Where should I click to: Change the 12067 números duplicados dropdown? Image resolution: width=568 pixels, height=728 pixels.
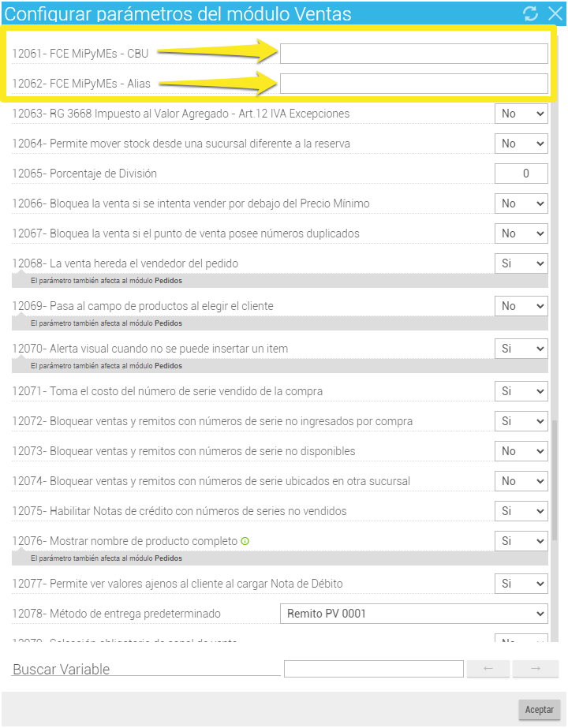pyautogui.click(x=521, y=233)
